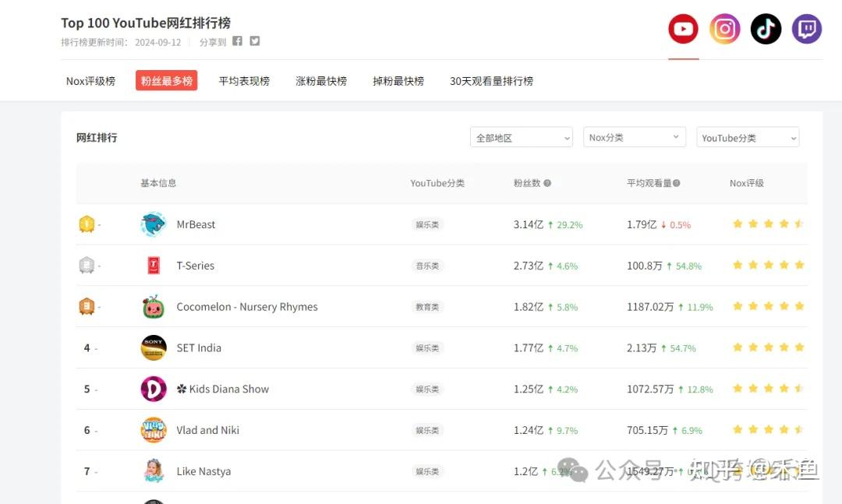Open the SET India name link

(x=199, y=347)
